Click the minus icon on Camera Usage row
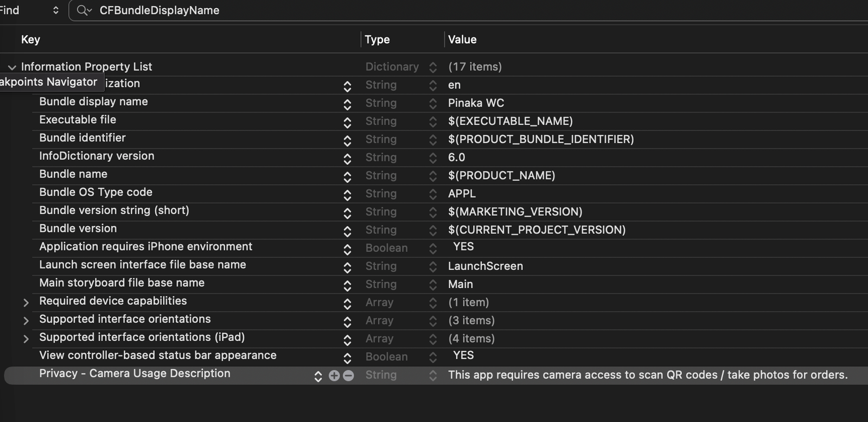 (x=348, y=375)
